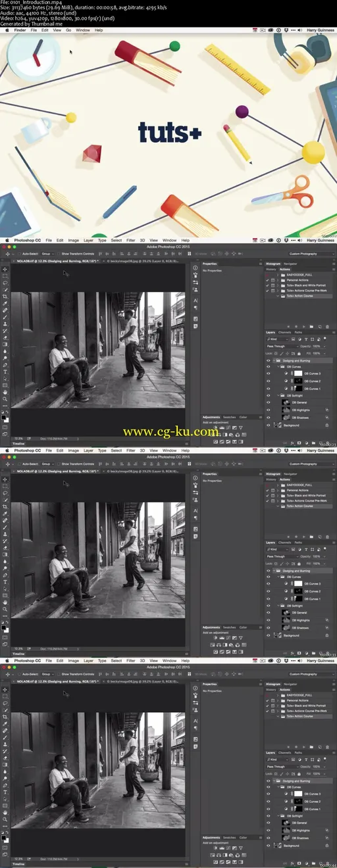Click the volume icon in the Finder frame menu bar
This screenshot has height=868, width=337.
[300, 30]
